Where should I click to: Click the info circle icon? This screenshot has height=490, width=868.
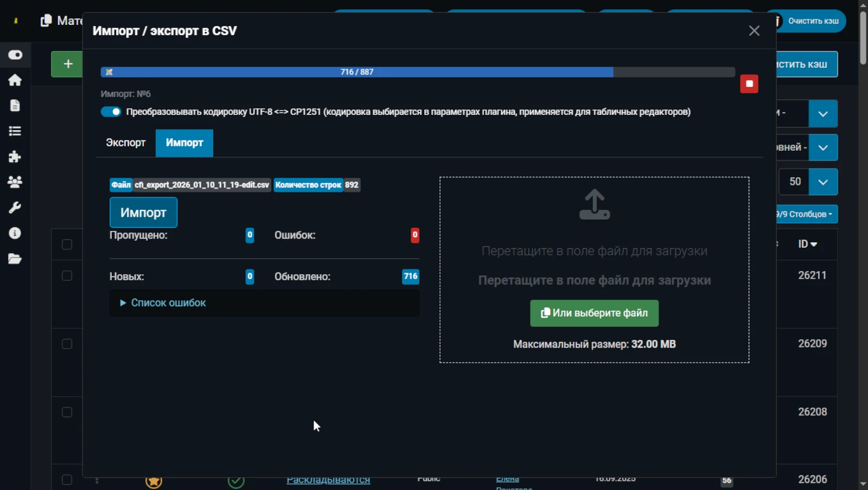tap(15, 233)
